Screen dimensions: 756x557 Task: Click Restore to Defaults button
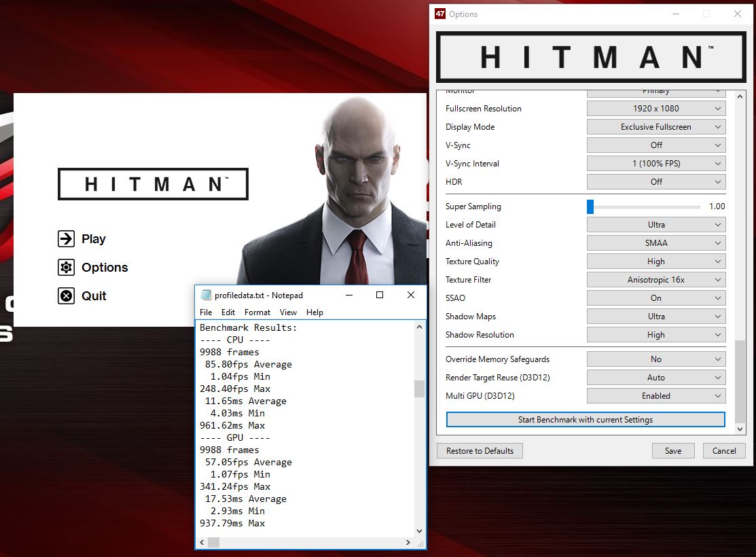[x=480, y=451]
